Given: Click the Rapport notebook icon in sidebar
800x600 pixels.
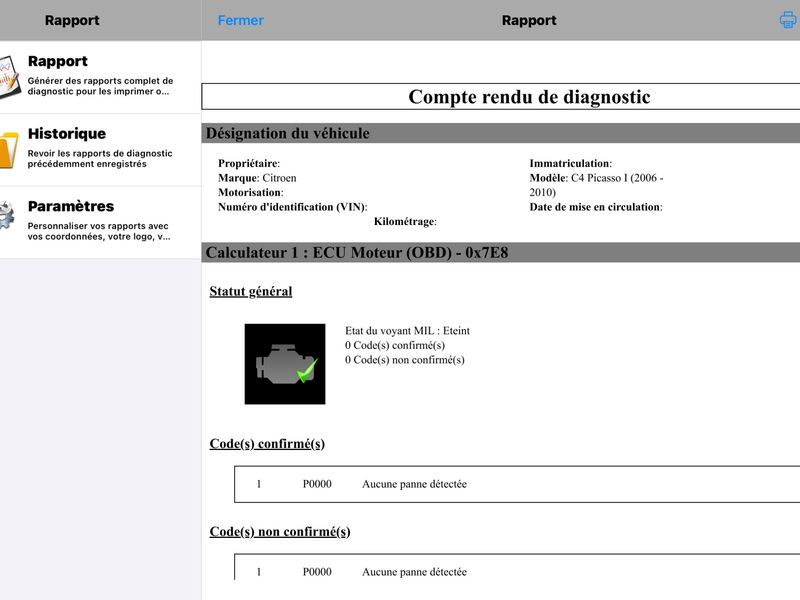Looking at the screenshot, I should [x=9, y=77].
